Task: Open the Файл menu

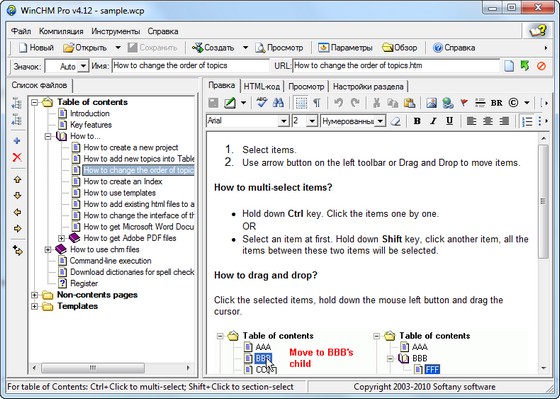Action: pyautogui.click(x=21, y=31)
